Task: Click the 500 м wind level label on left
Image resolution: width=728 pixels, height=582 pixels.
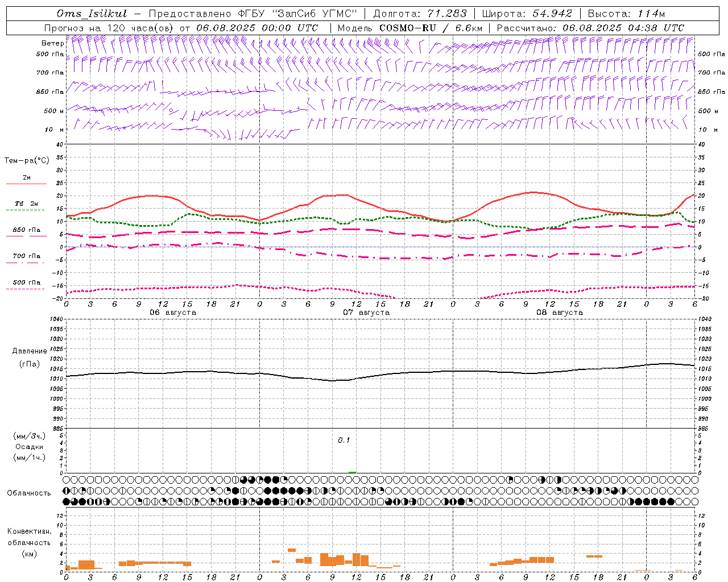Action: click(53, 111)
